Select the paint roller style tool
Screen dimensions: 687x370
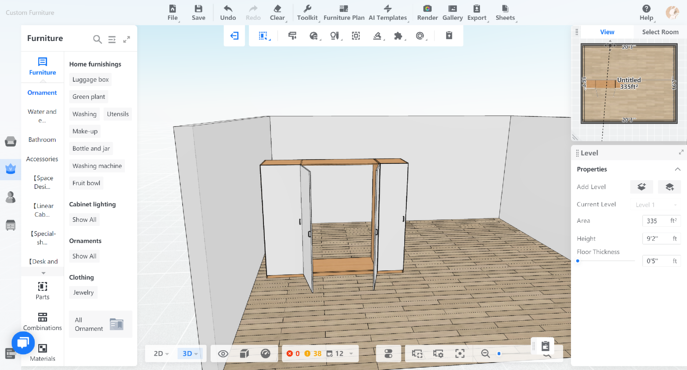click(x=292, y=36)
